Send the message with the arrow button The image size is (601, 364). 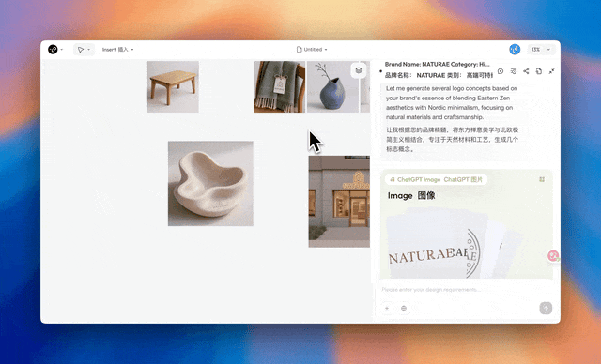[x=546, y=308]
